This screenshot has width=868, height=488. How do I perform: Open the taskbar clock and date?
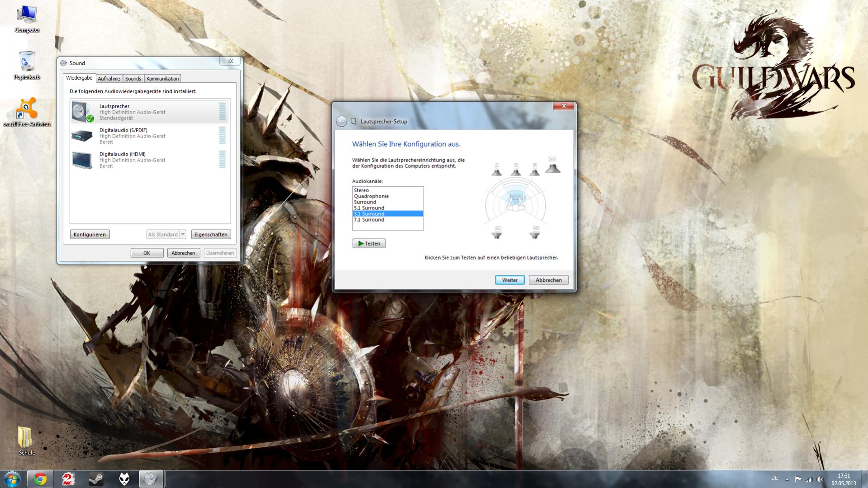click(844, 479)
